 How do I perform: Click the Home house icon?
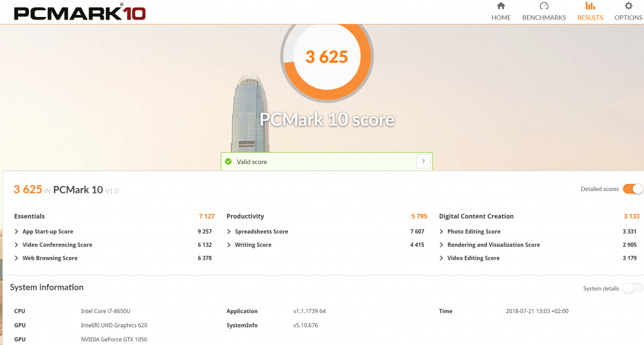pos(501,6)
